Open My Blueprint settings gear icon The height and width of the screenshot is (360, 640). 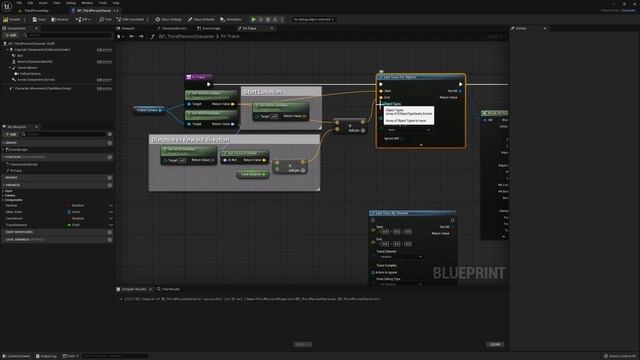[110, 134]
